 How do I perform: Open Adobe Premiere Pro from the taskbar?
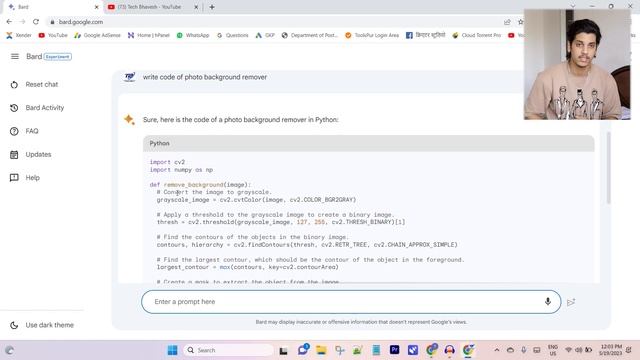[394, 350]
